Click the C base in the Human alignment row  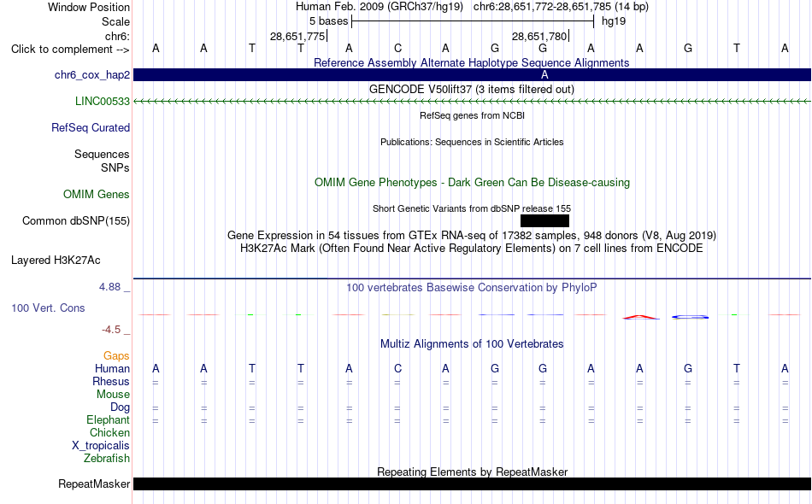(397, 369)
